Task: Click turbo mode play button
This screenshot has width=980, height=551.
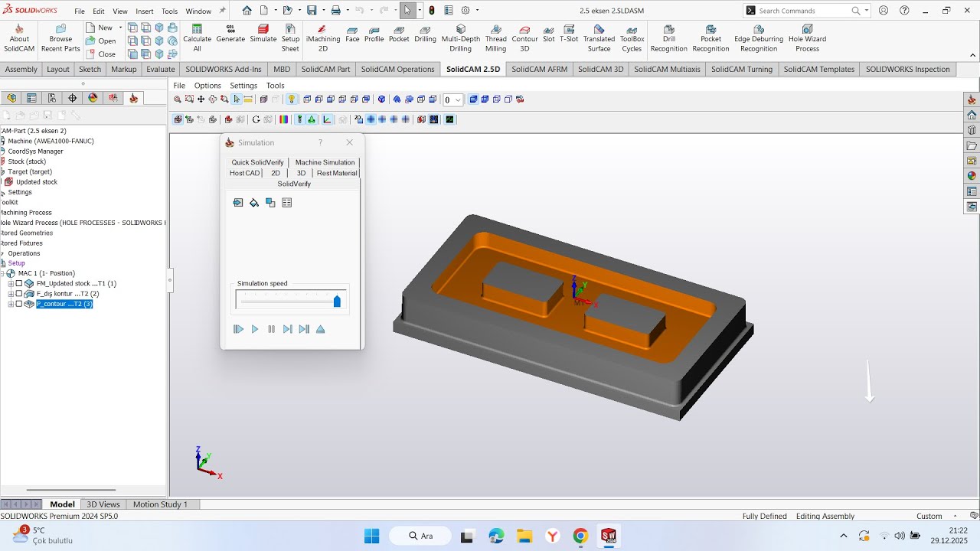Action: click(x=238, y=329)
